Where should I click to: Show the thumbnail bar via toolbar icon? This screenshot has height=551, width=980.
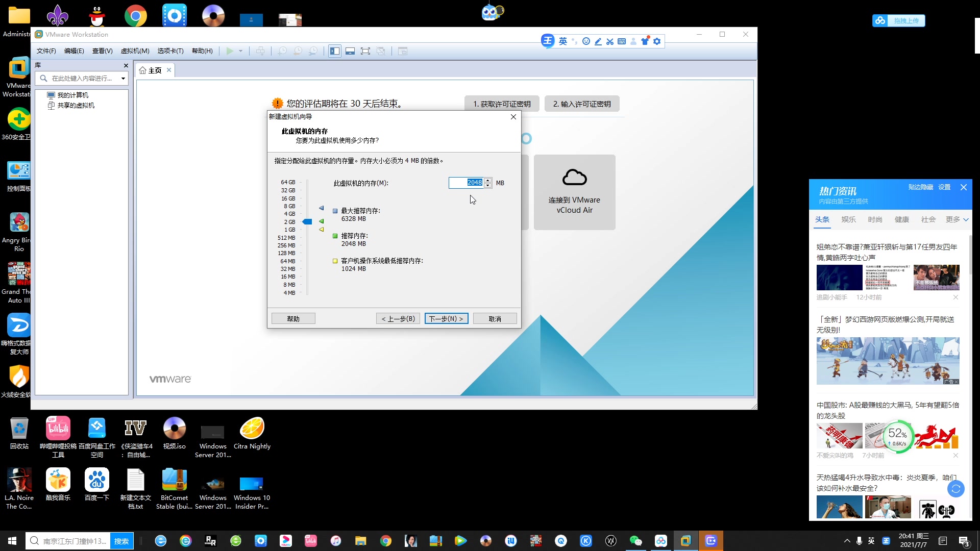(x=350, y=51)
